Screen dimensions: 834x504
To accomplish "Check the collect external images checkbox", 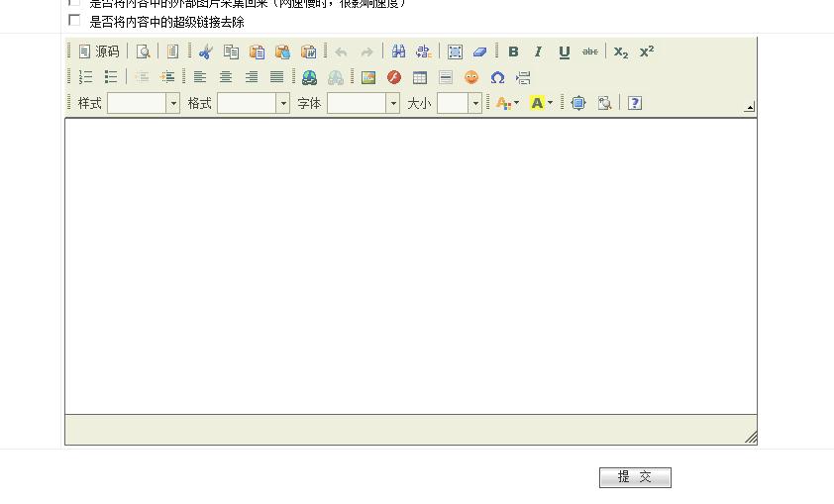I will pos(74,2).
